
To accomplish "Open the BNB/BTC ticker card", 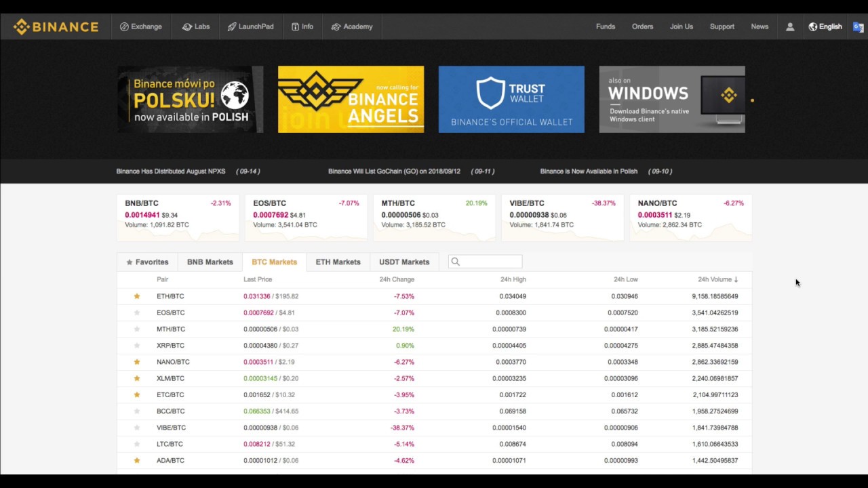I will [178, 218].
